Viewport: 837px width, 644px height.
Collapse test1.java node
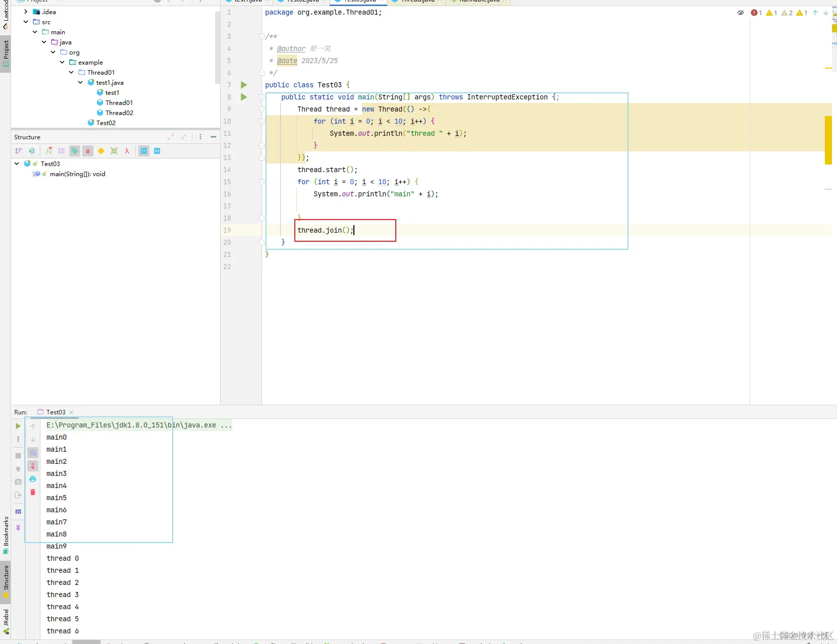tap(80, 82)
